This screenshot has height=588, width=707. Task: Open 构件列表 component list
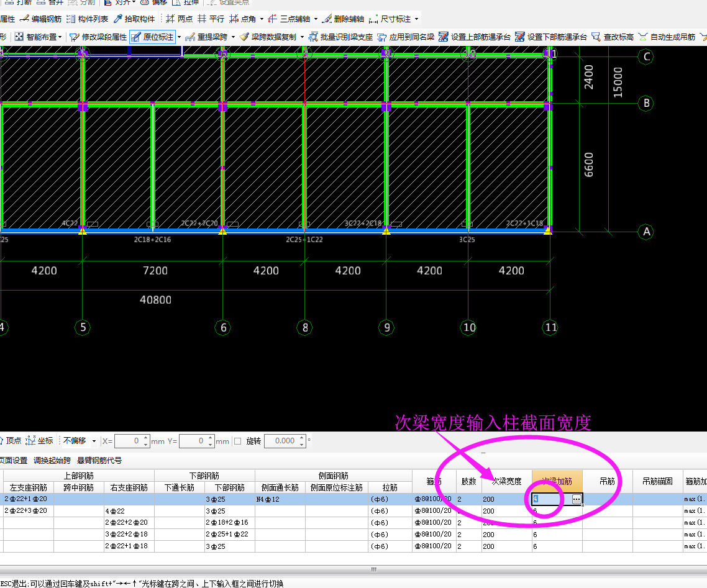coord(88,19)
